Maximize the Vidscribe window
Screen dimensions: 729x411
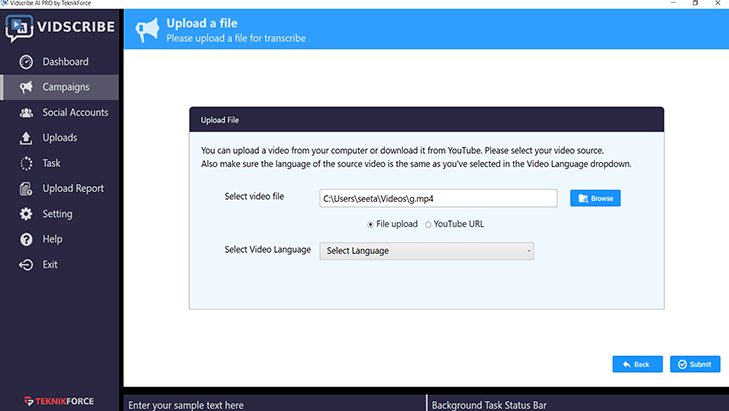coord(696,3)
